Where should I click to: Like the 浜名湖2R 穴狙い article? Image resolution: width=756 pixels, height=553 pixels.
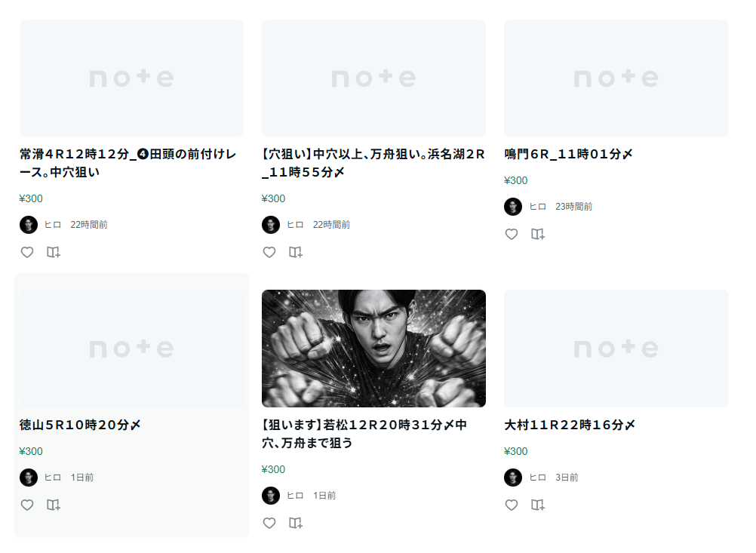tap(269, 252)
